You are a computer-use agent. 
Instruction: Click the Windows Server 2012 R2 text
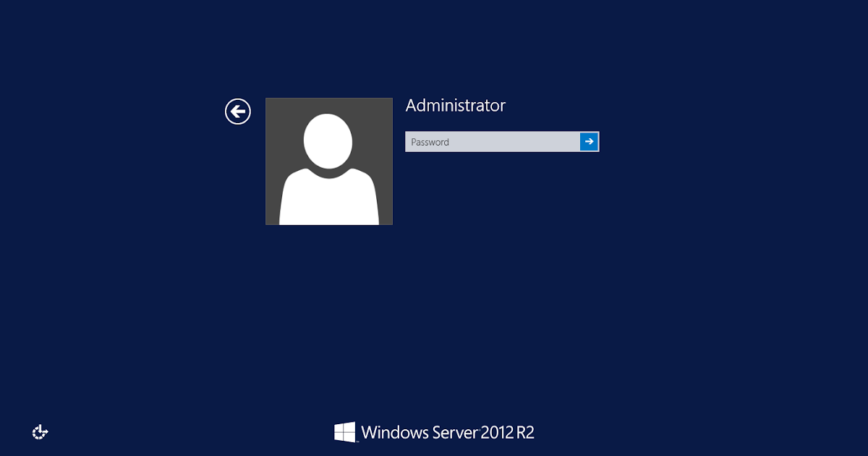click(448, 431)
